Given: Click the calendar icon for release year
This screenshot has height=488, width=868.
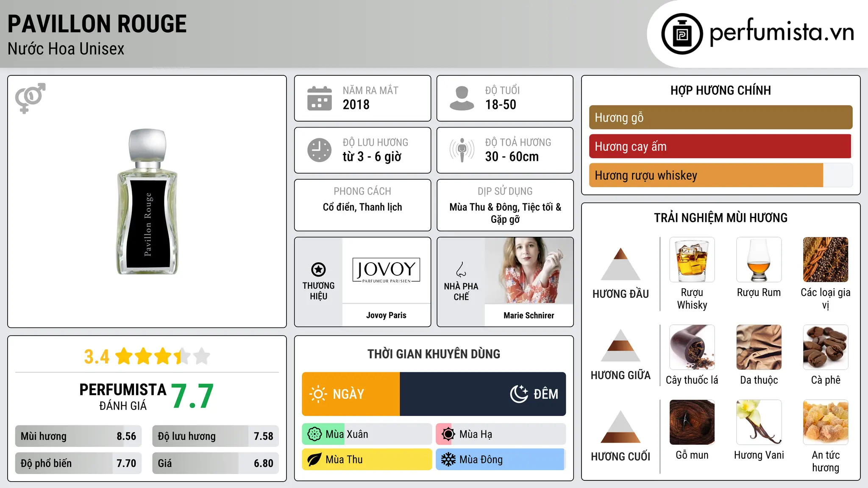Looking at the screenshot, I should point(320,98).
